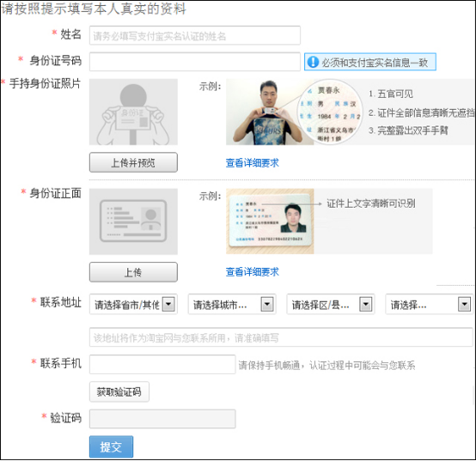Focus the detailed address text field
Viewport: 476px width, 461px height.
pyautogui.click(x=281, y=337)
